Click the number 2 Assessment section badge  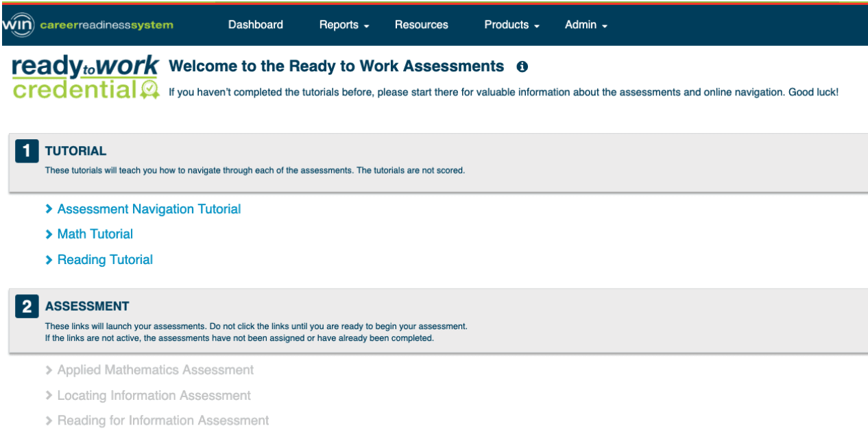(x=27, y=307)
